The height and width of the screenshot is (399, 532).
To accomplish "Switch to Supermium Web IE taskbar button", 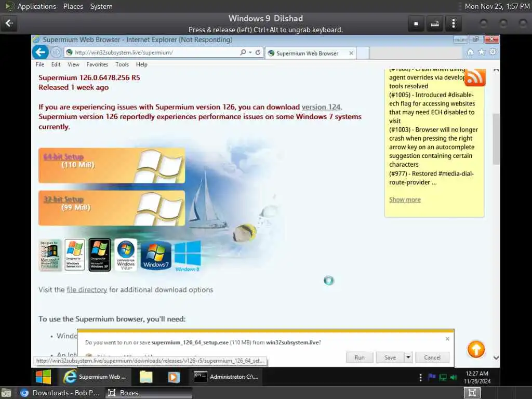I will click(95, 377).
